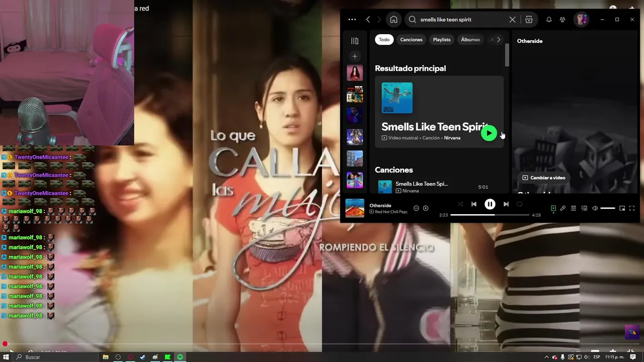Go back in Spotify navigation history
The width and height of the screenshot is (644, 362).
tap(368, 20)
